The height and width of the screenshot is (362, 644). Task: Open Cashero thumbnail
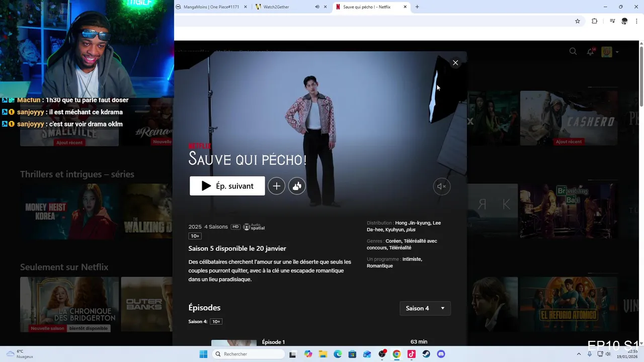tap(569, 118)
